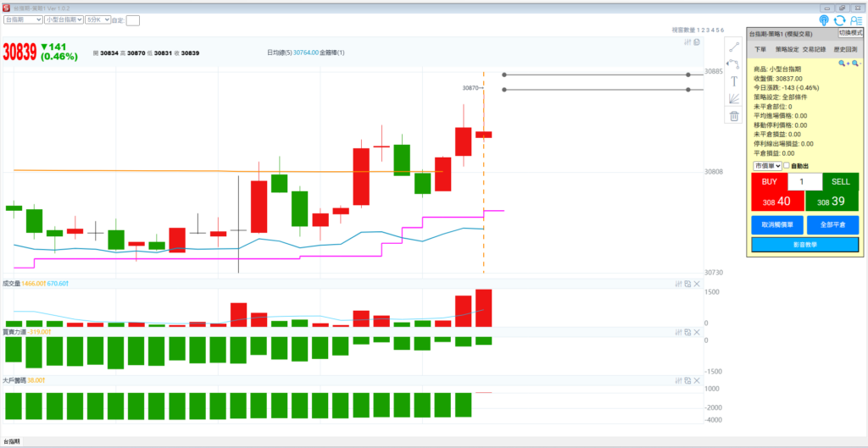Click the zoom-out magnifier in strategy panel
The width and height of the screenshot is (868, 448).
854,64
